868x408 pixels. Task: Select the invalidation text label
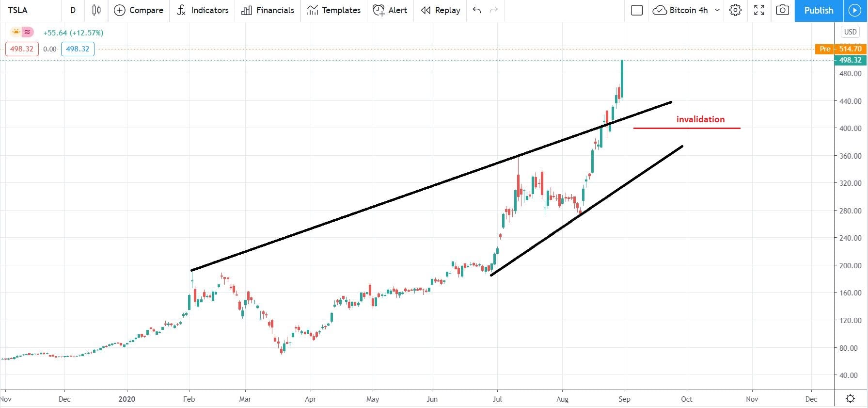click(700, 119)
